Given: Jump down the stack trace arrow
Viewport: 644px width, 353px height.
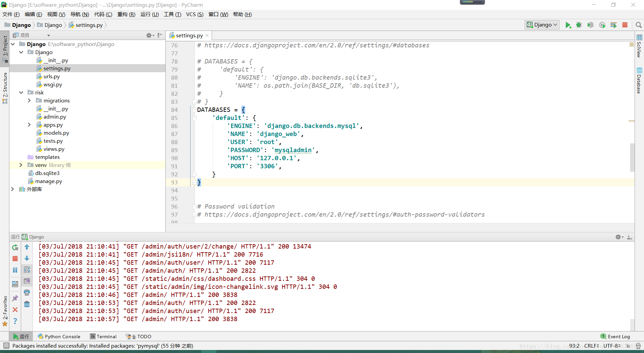Looking at the screenshot, I should [x=27, y=258].
